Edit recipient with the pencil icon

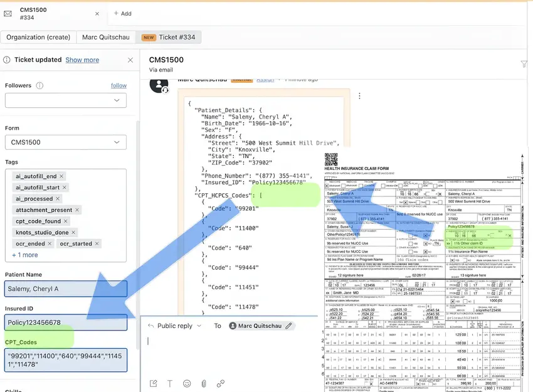(288, 326)
